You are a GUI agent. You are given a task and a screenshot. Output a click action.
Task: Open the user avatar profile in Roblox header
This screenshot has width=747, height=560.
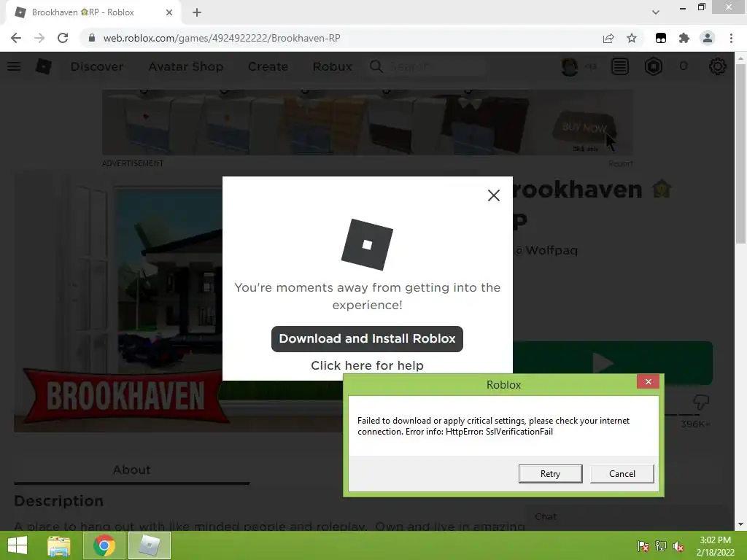point(570,66)
